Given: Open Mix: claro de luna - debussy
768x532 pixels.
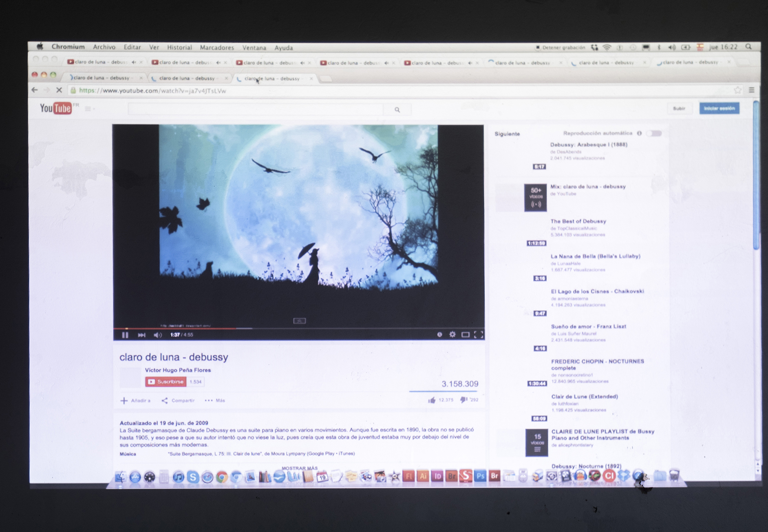Looking at the screenshot, I should (x=588, y=187).
